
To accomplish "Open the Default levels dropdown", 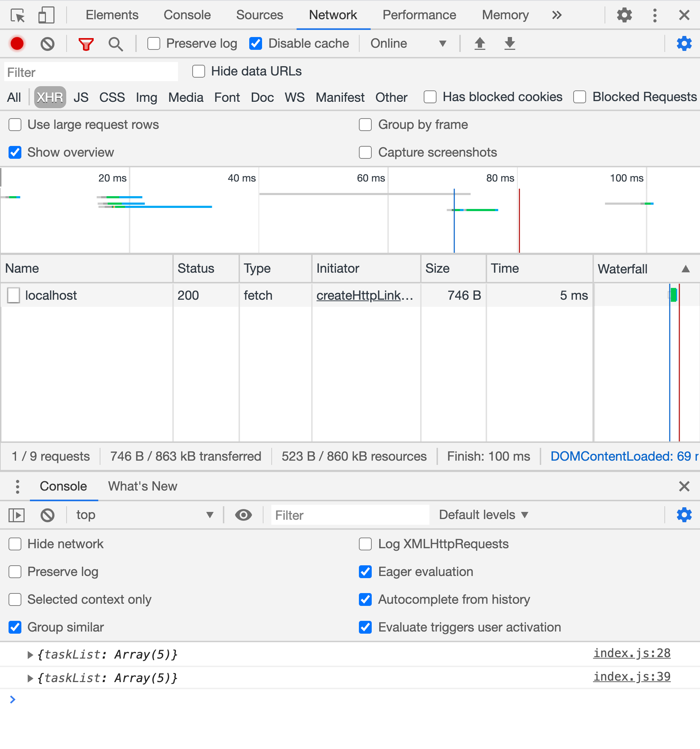I will (484, 515).
